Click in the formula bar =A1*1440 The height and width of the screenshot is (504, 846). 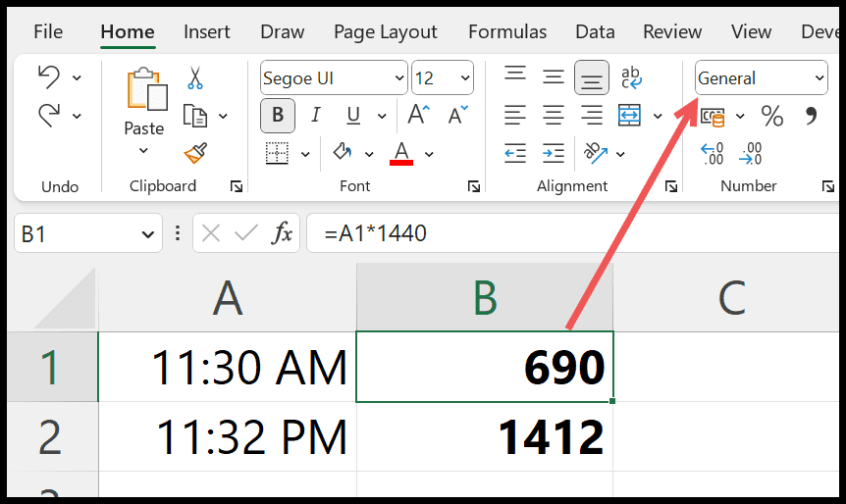tap(572, 232)
